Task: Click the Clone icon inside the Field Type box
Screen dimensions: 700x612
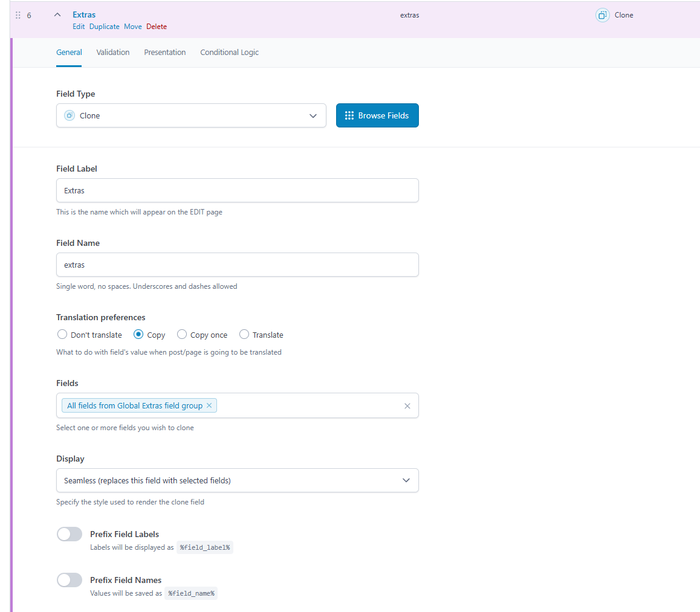Action: (x=70, y=115)
